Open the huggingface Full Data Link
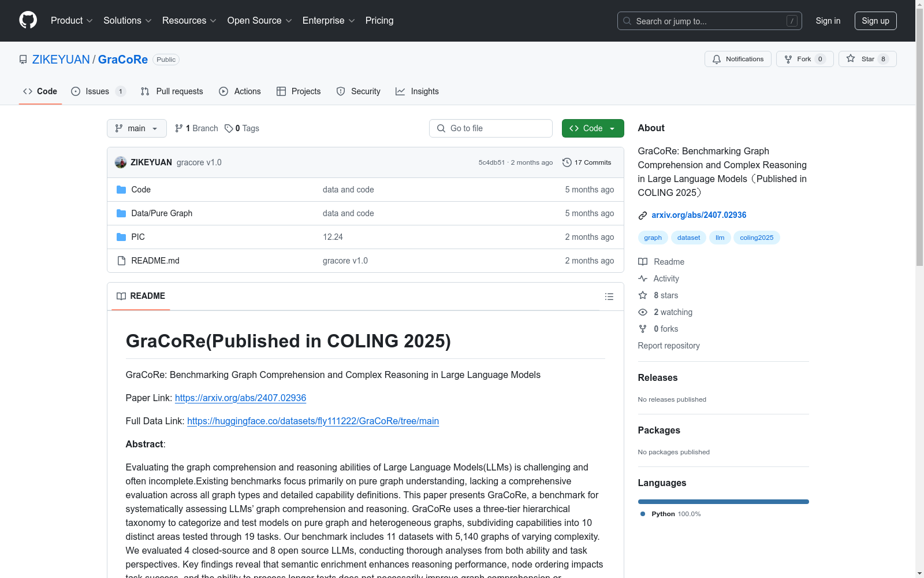924x578 pixels. pyautogui.click(x=313, y=421)
